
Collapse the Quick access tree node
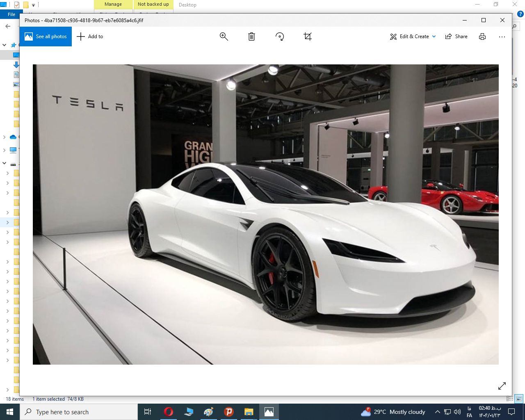[x=5, y=45]
